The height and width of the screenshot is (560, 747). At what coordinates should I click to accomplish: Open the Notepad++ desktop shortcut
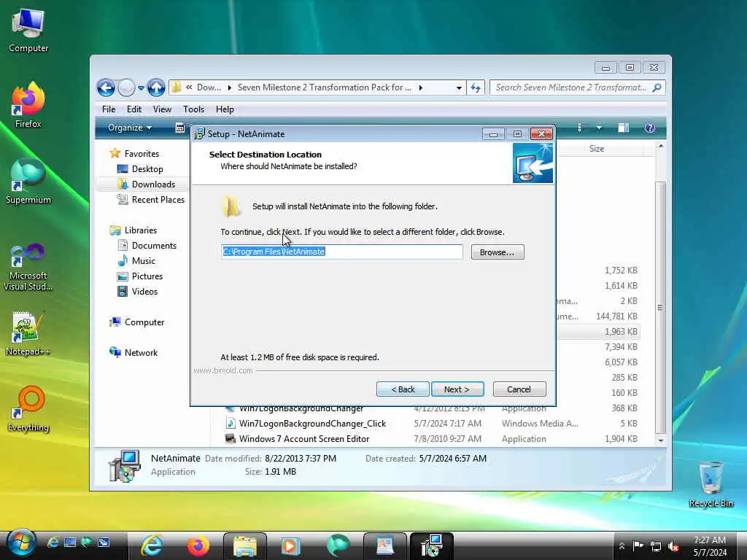28,333
